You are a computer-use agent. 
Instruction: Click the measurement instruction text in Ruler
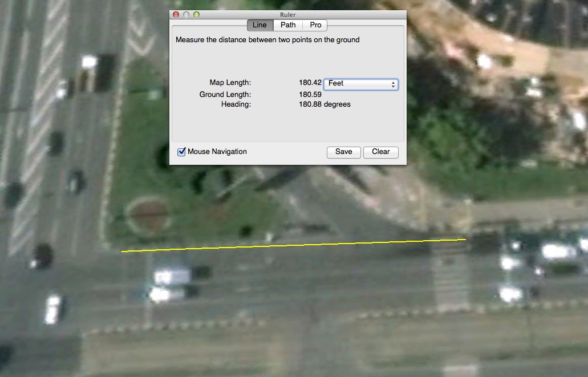pos(267,40)
